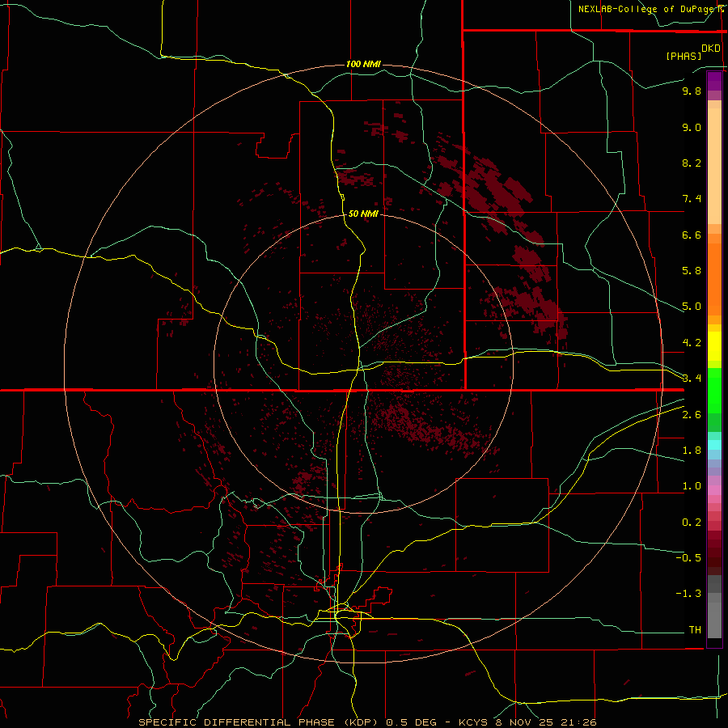Click the pink band of the color bar

click(714, 489)
